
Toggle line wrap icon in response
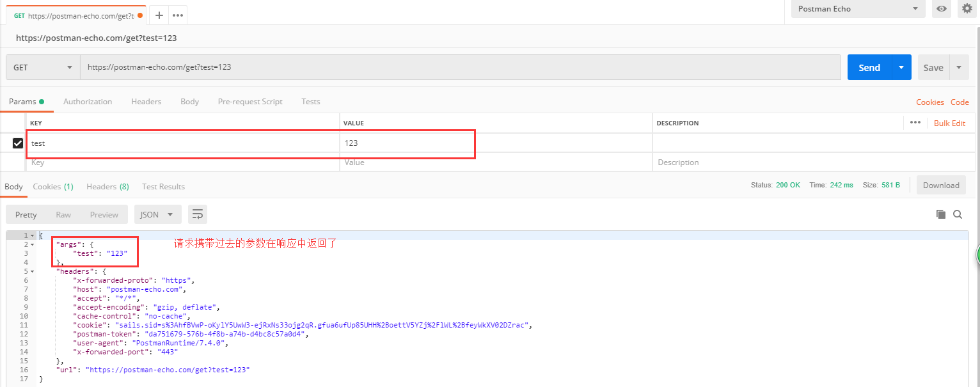point(198,214)
